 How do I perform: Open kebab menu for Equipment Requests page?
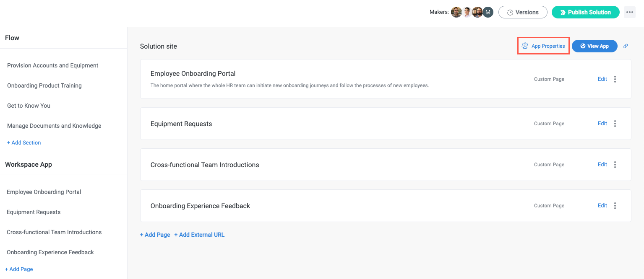(615, 123)
